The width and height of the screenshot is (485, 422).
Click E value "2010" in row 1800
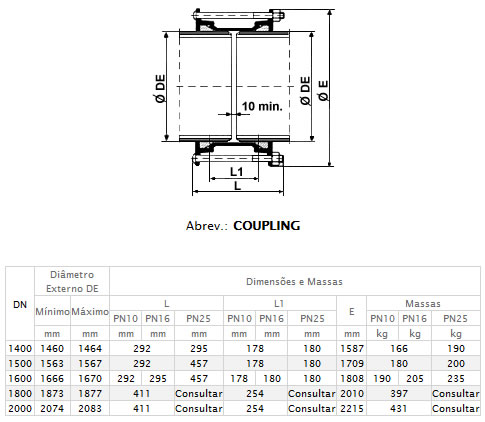point(352,394)
